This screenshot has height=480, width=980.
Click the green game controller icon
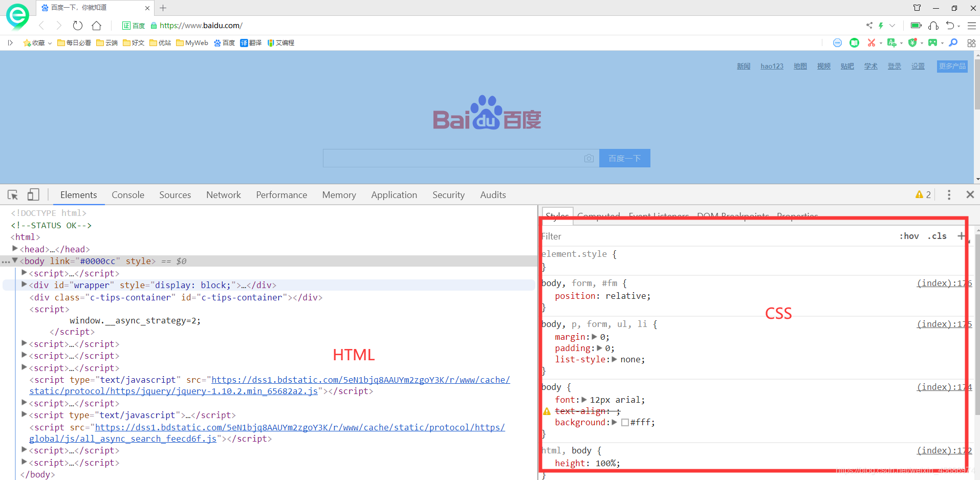click(x=932, y=42)
